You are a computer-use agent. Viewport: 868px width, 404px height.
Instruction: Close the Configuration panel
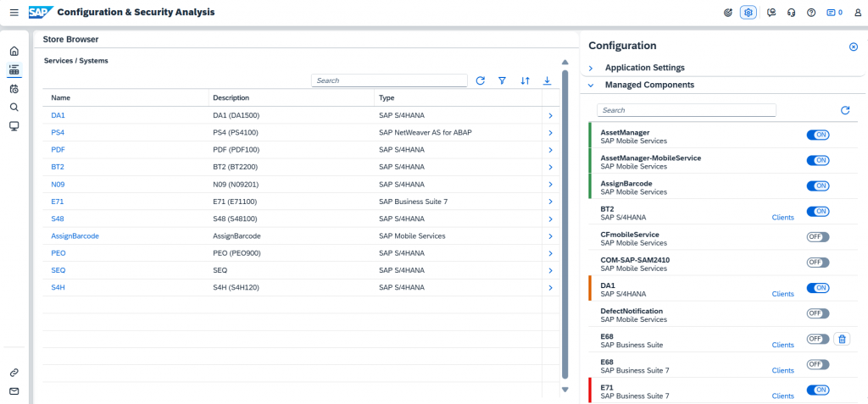(x=854, y=47)
